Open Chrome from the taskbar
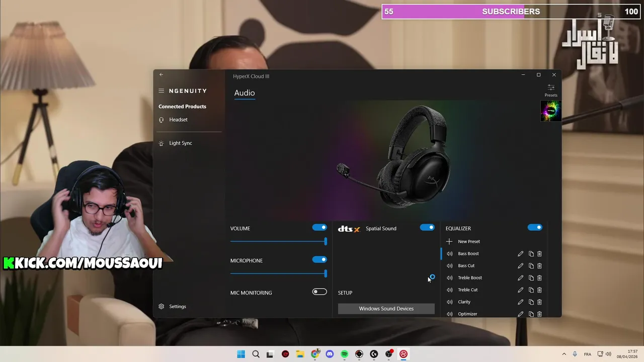Screen dimensions: 644x362 (x=315, y=354)
